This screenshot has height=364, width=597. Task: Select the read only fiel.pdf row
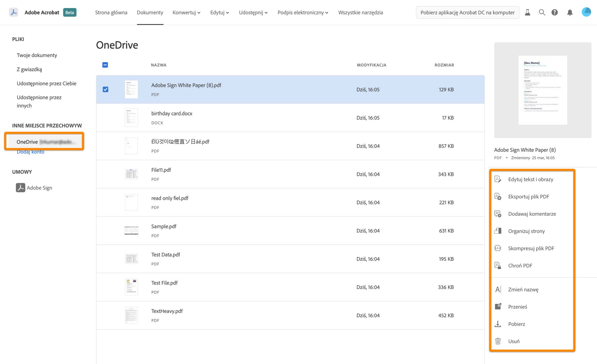290,202
